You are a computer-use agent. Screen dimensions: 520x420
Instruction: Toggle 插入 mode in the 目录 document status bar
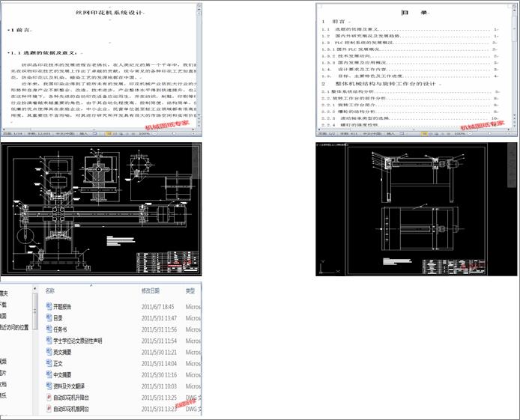pos(390,133)
